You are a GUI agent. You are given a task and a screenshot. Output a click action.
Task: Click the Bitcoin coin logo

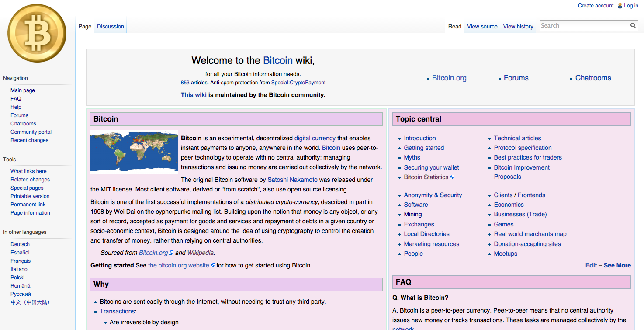pyautogui.click(x=37, y=33)
